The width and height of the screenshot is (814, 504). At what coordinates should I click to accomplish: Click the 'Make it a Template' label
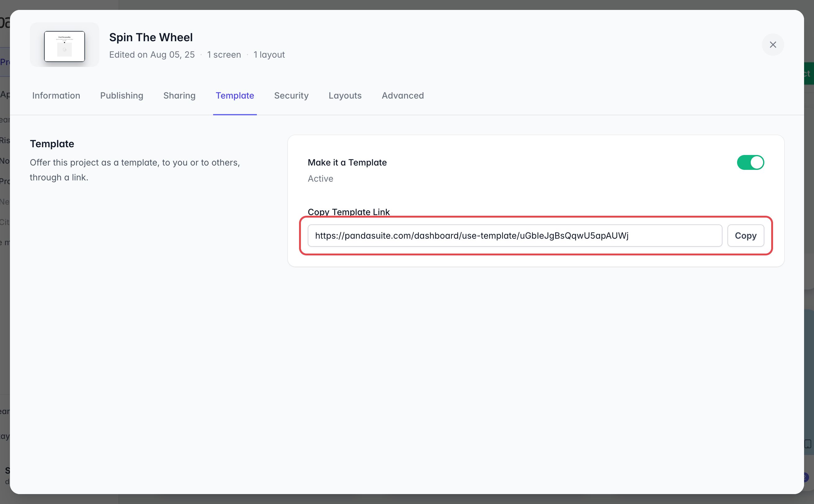[x=347, y=163]
